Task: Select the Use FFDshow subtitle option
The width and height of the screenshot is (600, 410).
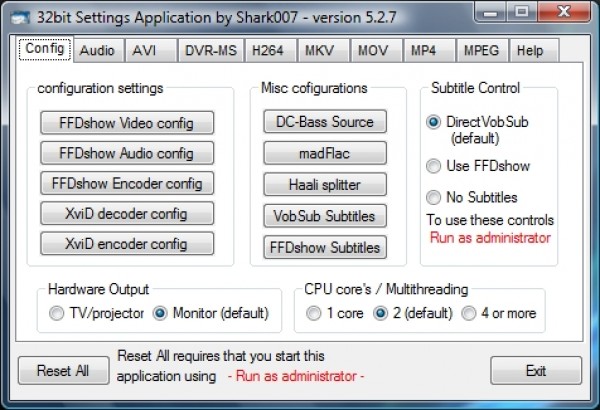Action: [433, 166]
